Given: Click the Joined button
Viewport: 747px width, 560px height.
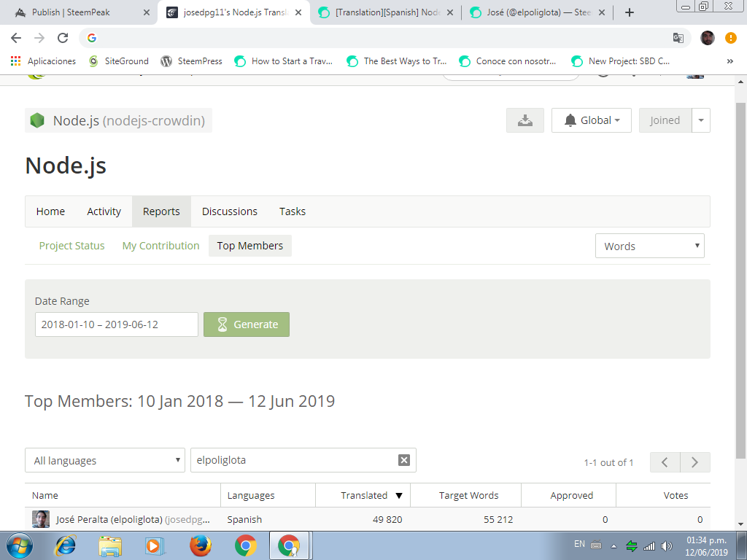Looking at the screenshot, I should (x=665, y=120).
